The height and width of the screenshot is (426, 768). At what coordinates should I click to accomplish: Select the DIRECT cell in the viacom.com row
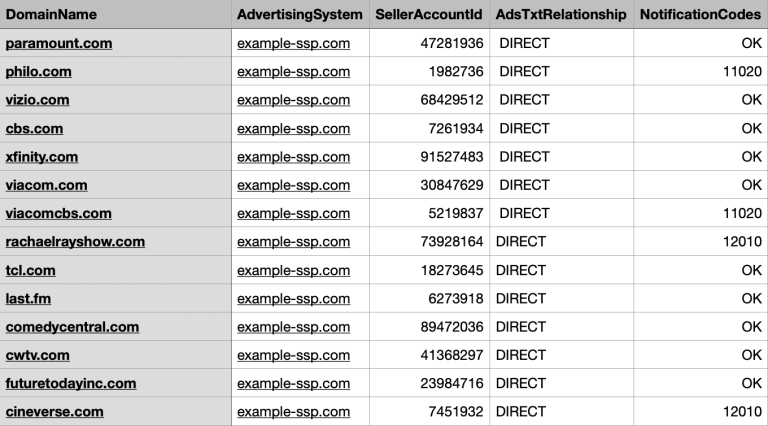[x=525, y=185]
